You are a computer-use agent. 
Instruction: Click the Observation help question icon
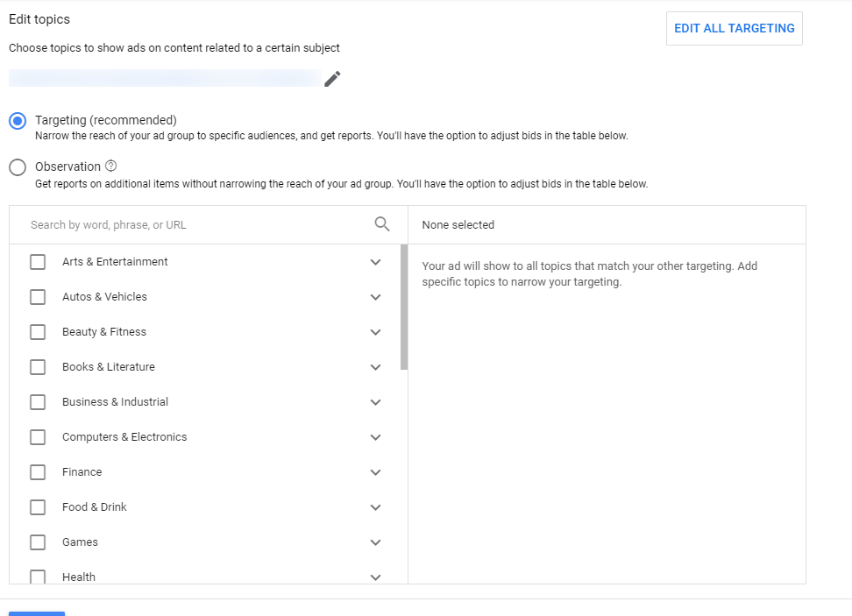pos(111,166)
